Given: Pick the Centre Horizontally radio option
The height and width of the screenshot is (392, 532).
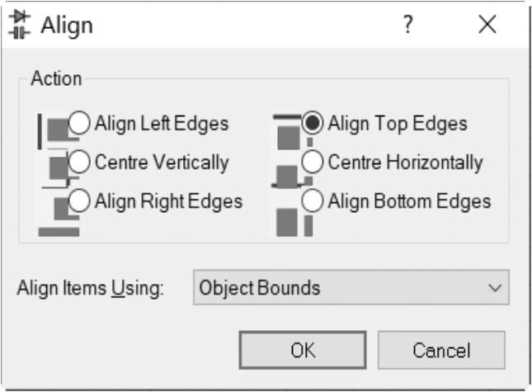Looking at the screenshot, I should 313,163.
